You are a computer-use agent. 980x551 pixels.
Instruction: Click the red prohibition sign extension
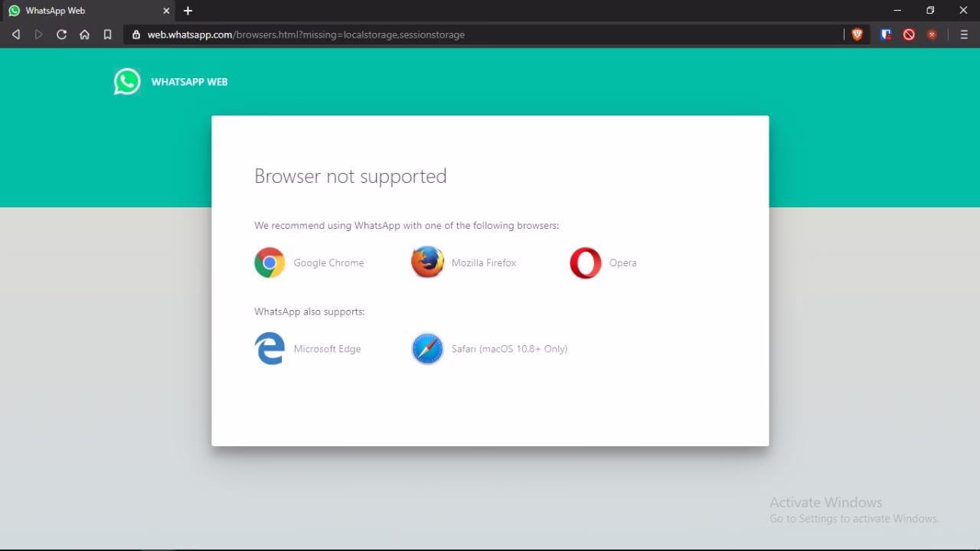click(x=909, y=34)
